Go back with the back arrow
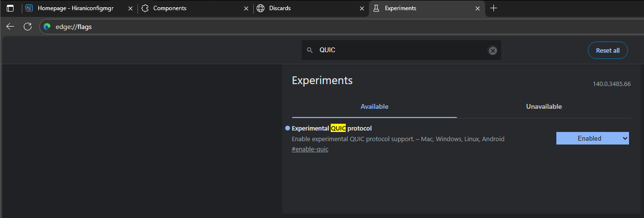The image size is (644, 218). pyautogui.click(x=10, y=27)
